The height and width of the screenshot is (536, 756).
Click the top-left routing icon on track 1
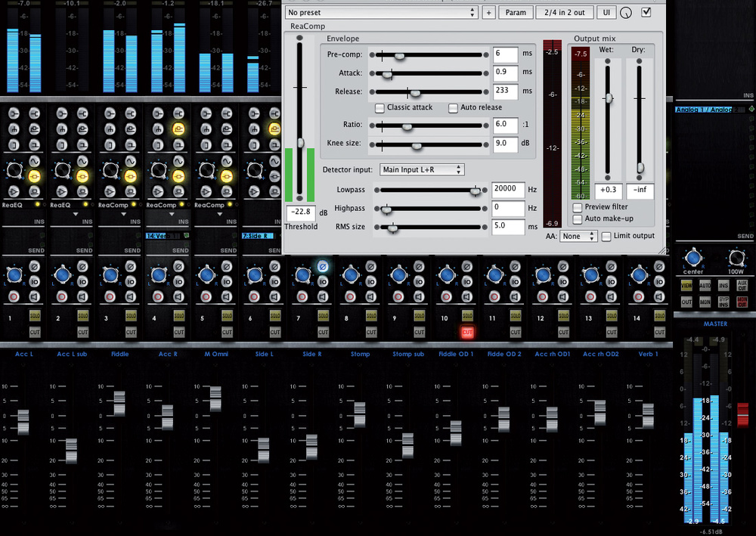tap(14, 113)
